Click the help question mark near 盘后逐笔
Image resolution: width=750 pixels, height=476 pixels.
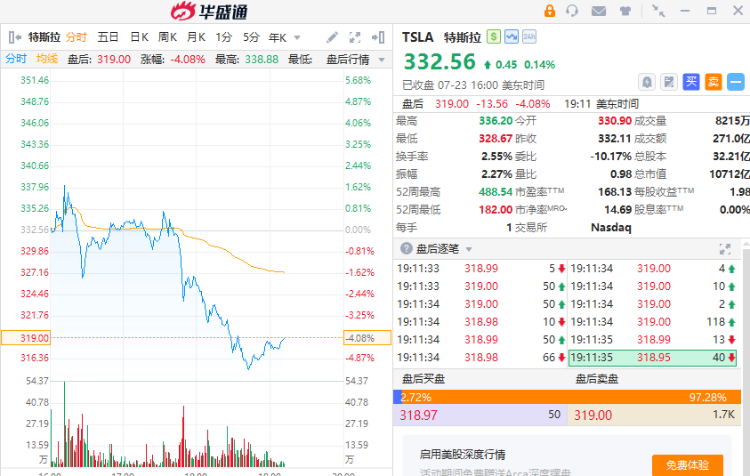coord(407,248)
